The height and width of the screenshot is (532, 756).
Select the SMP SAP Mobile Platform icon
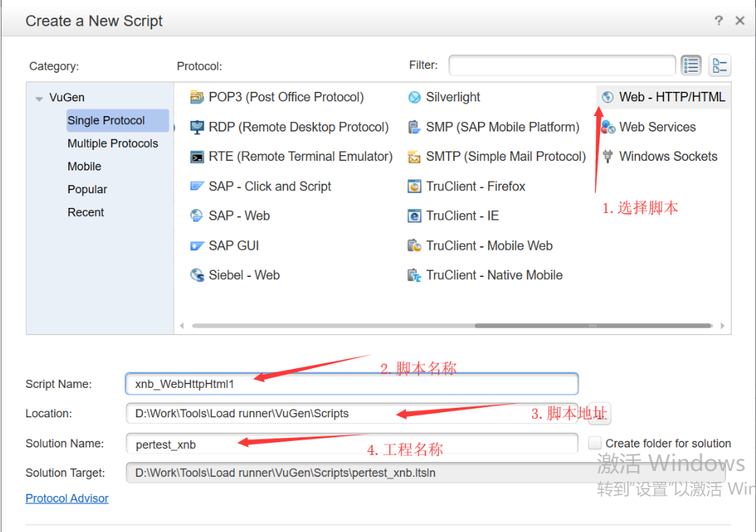[414, 127]
